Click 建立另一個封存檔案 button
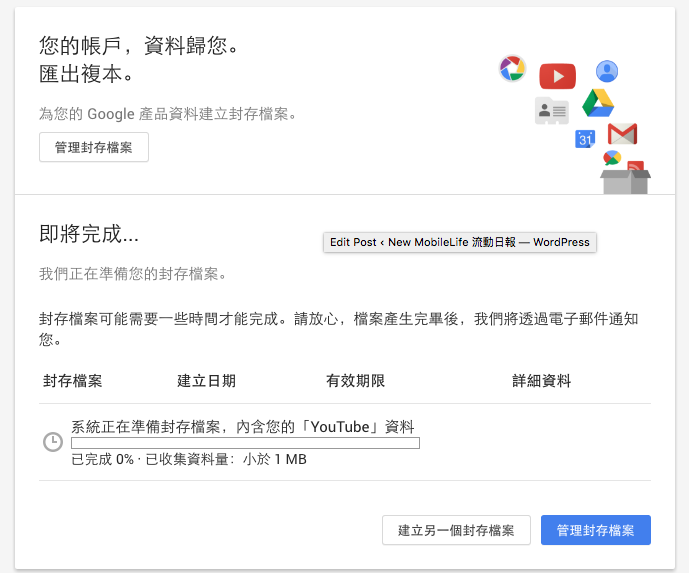Screen dimensions: 689x573 [456, 530]
